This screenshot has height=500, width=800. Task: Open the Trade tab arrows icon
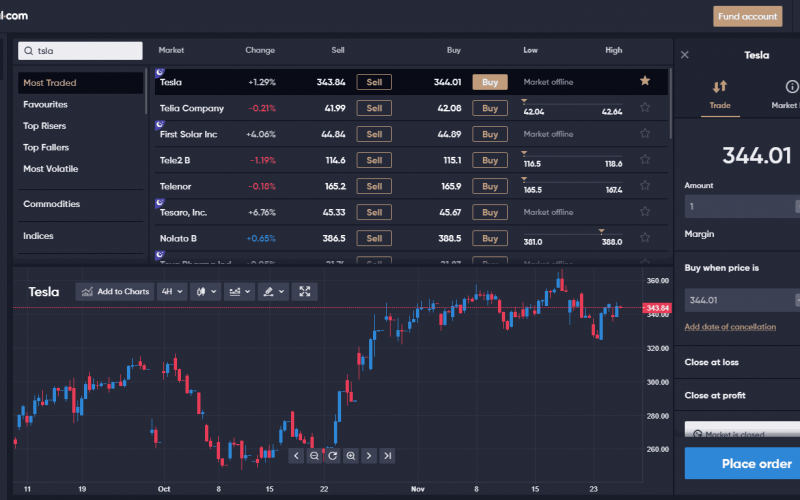pyautogui.click(x=720, y=87)
